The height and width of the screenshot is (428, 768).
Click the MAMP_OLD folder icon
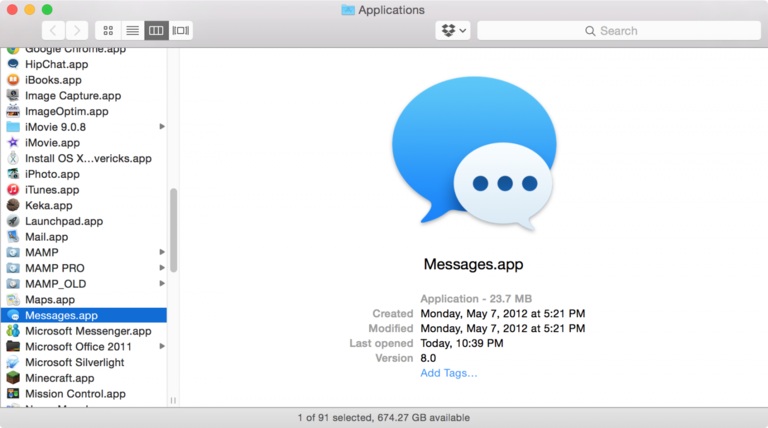click(x=13, y=284)
